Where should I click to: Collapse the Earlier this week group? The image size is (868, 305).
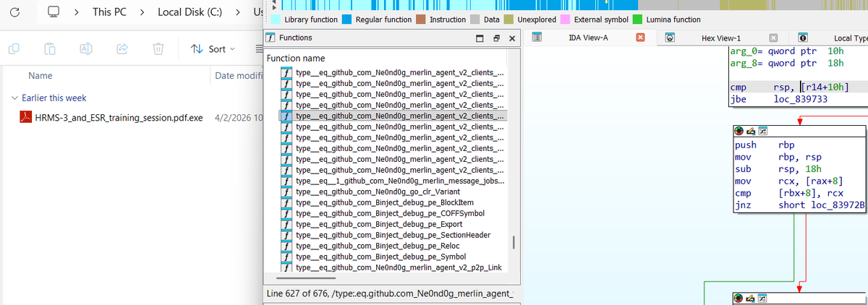coord(15,98)
